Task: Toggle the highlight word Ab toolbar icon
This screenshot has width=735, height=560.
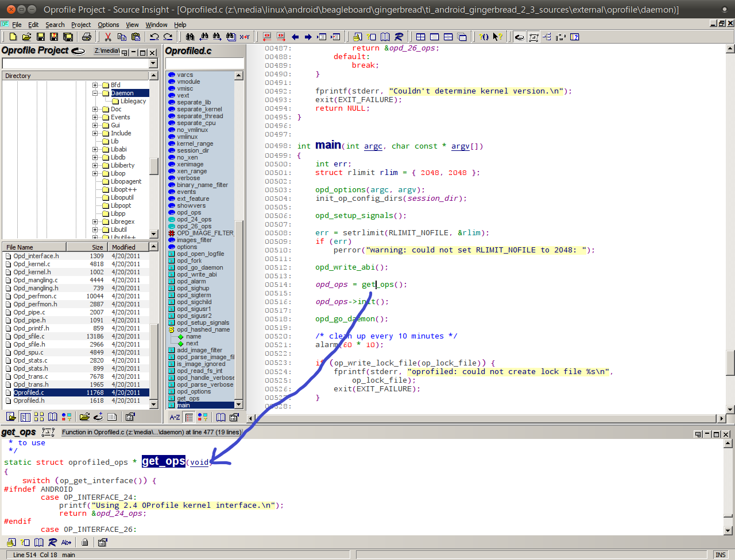Action: coord(66,542)
